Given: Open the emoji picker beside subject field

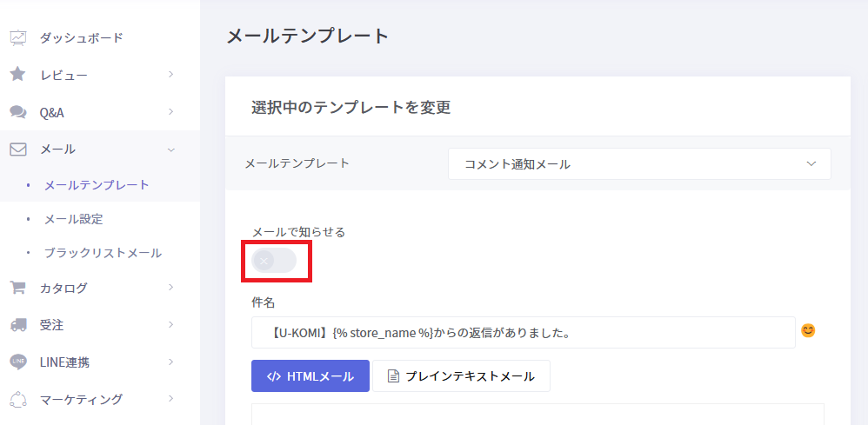Looking at the screenshot, I should click(x=808, y=331).
